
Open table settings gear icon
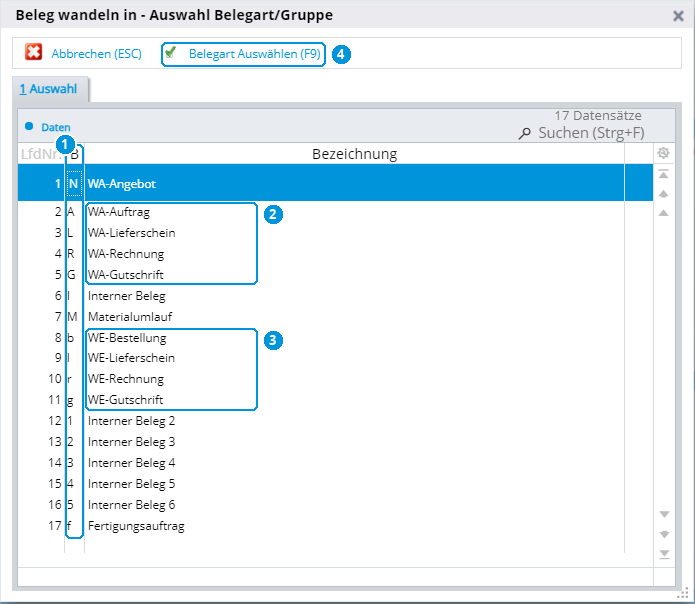click(664, 153)
